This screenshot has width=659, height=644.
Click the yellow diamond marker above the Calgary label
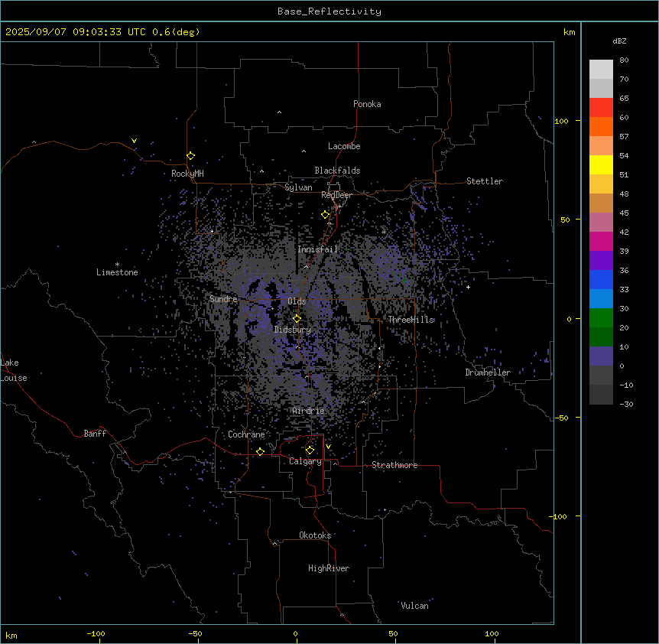pos(310,450)
